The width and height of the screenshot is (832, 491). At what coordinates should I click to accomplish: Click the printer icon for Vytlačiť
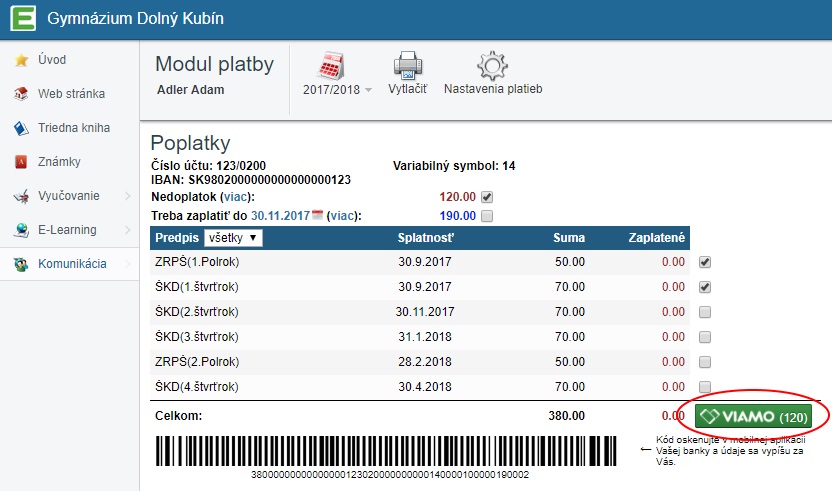[407, 67]
